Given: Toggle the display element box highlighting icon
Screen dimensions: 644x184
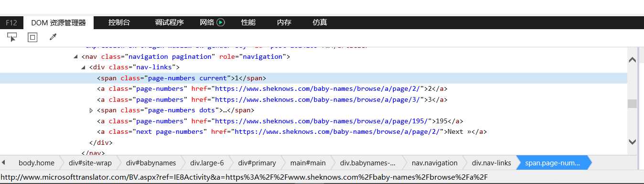Looking at the screenshot, I should pyautogui.click(x=32, y=37).
